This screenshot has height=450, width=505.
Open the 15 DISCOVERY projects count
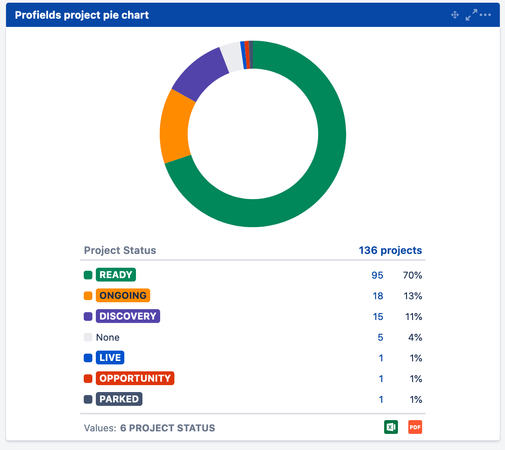click(378, 317)
